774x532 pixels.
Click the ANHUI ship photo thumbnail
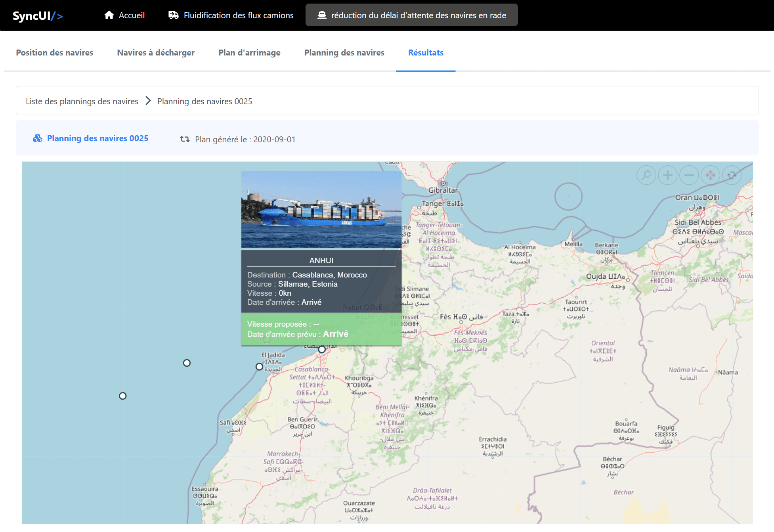321,209
